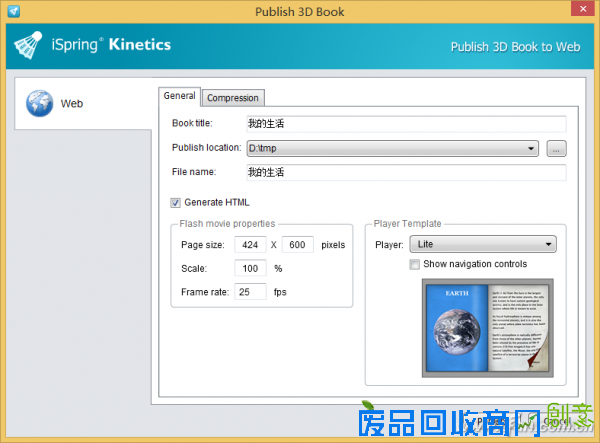
Task: Click the app icon in the title bar
Action: [10, 9]
